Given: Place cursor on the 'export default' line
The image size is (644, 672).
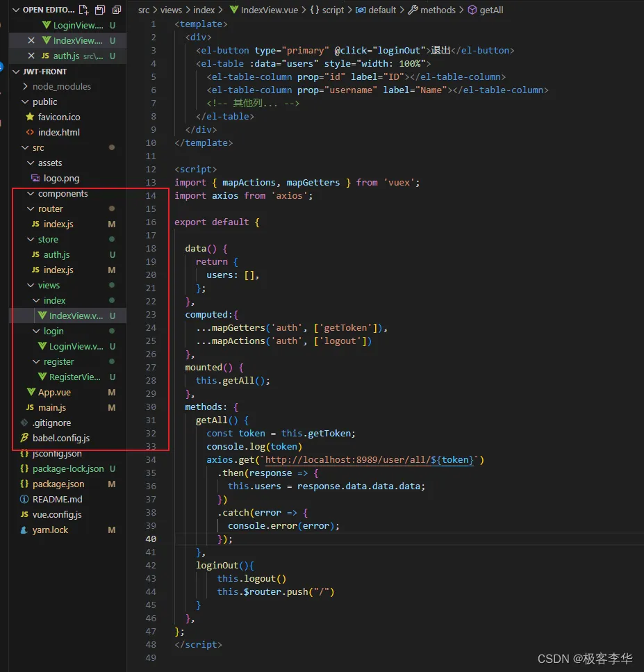Looking at the screenshot, I should point(216,222).
